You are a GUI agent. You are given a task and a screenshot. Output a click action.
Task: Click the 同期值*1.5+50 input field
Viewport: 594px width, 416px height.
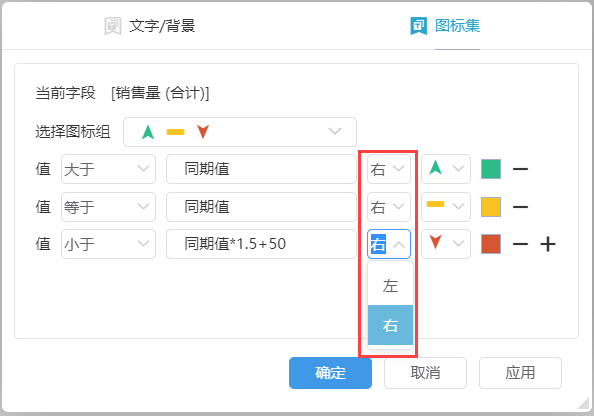pos(261,244)
